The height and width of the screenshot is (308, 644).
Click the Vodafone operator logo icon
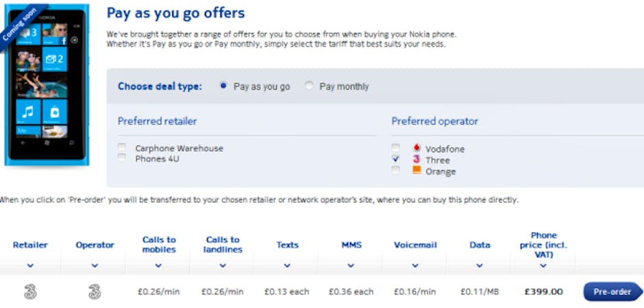(x=416, y=148)
